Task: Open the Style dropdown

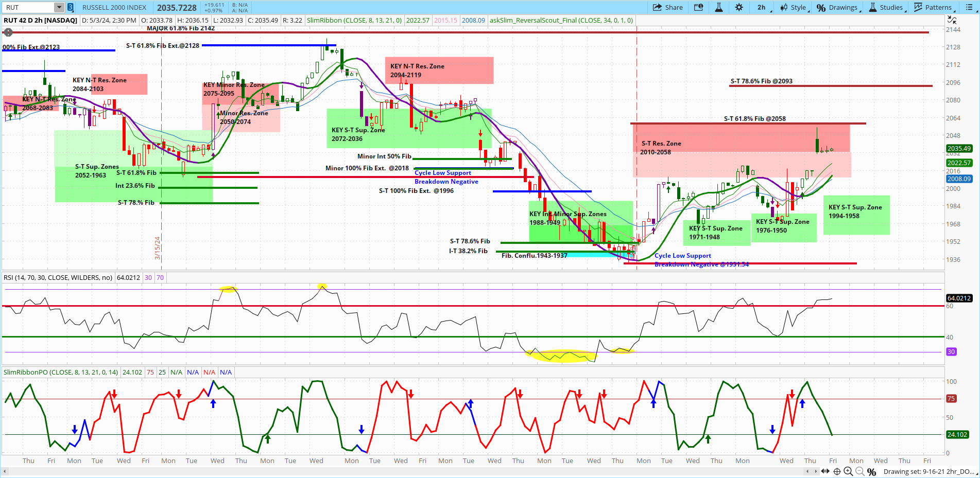Action: click(x=796, y=7)
